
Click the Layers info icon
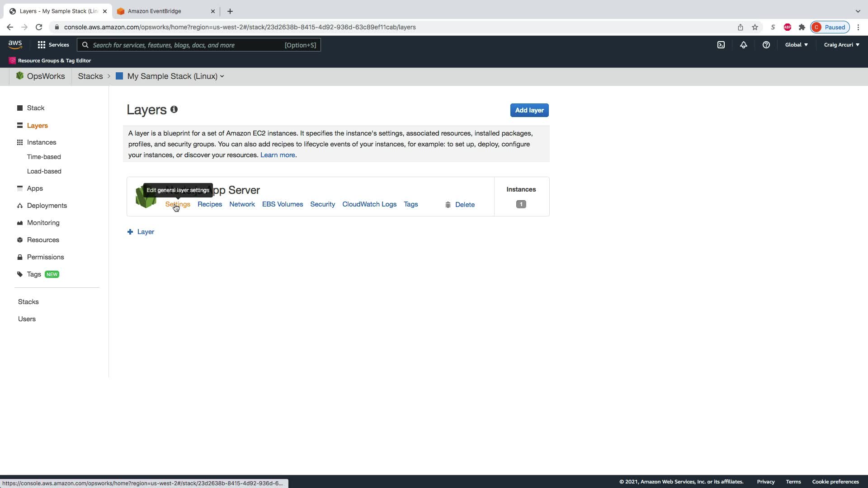pos(174,109)
